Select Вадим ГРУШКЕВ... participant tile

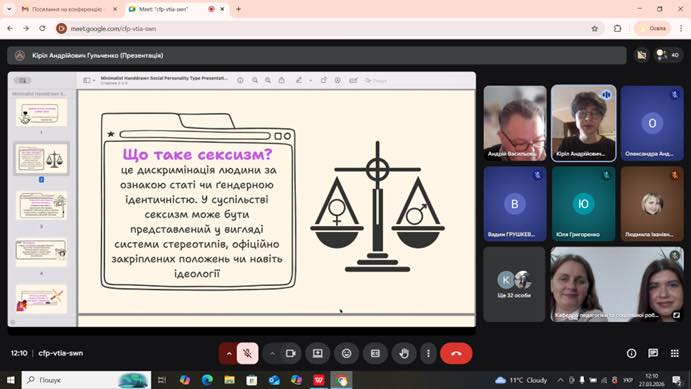tap(515, 204)
